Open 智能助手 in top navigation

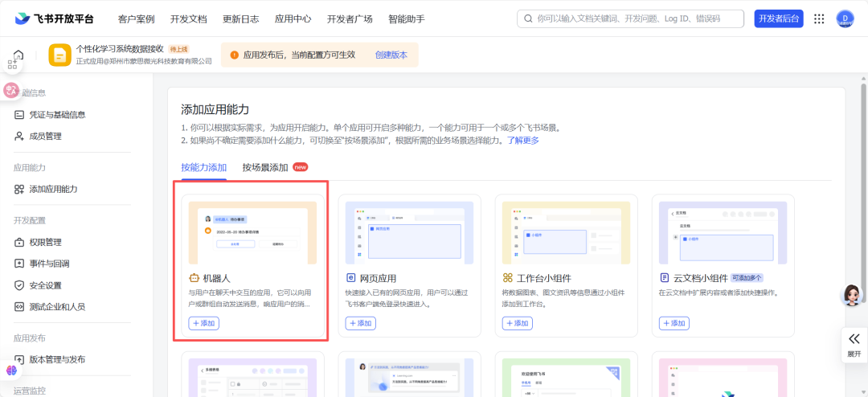click(x=407, y=18)
